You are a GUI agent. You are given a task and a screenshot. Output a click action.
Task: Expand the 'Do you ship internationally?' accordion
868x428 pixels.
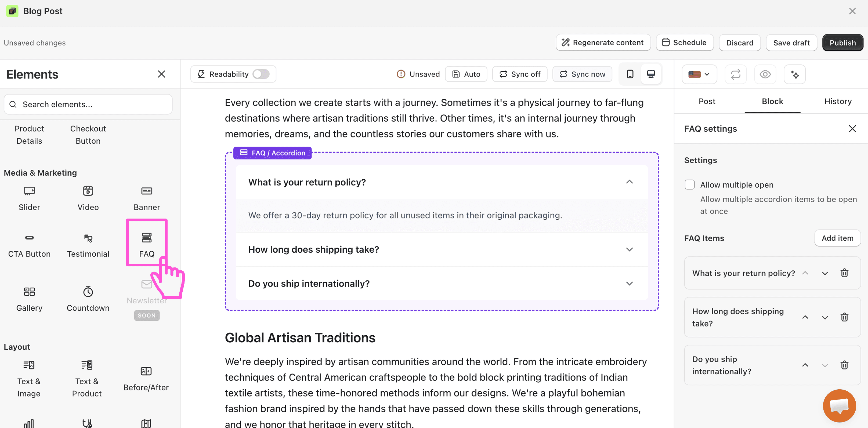coord(629,284)
